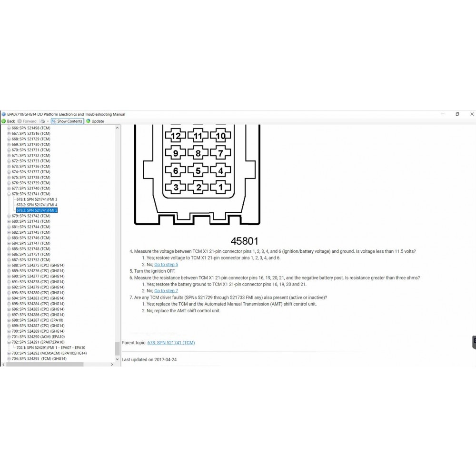Click the Forward navigation icon
The width and height of the screenshot is (476, 476).
tap(20, 121)
